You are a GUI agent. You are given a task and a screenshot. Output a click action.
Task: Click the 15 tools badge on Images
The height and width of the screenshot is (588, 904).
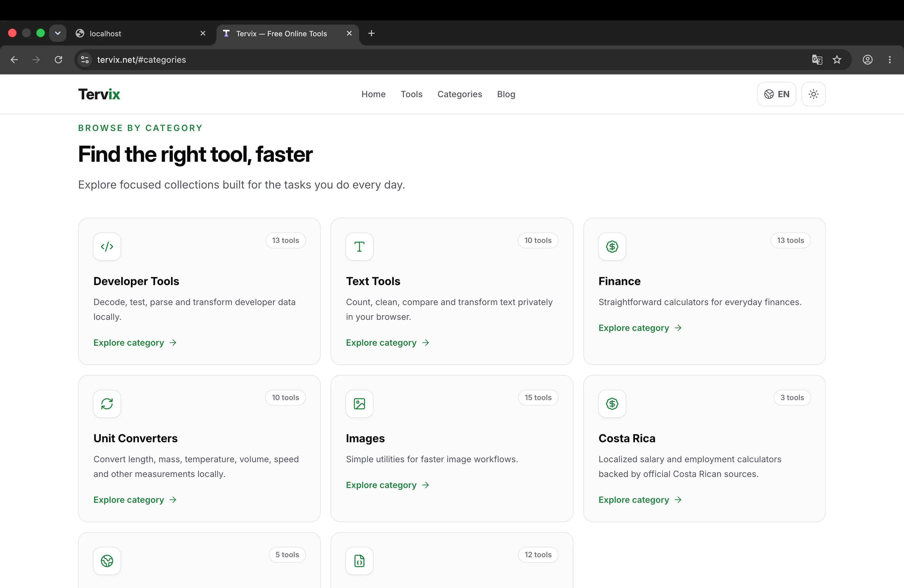tap(538, 398)
